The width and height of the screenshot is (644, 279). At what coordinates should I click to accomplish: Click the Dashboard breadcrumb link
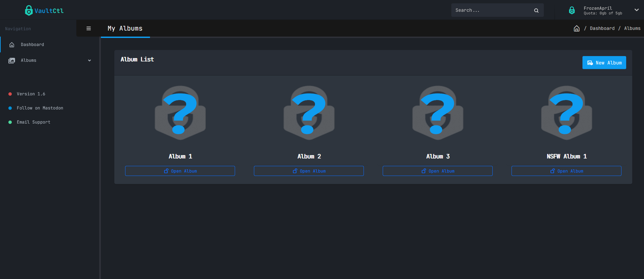pyautogui.click(x=602, y=29)
